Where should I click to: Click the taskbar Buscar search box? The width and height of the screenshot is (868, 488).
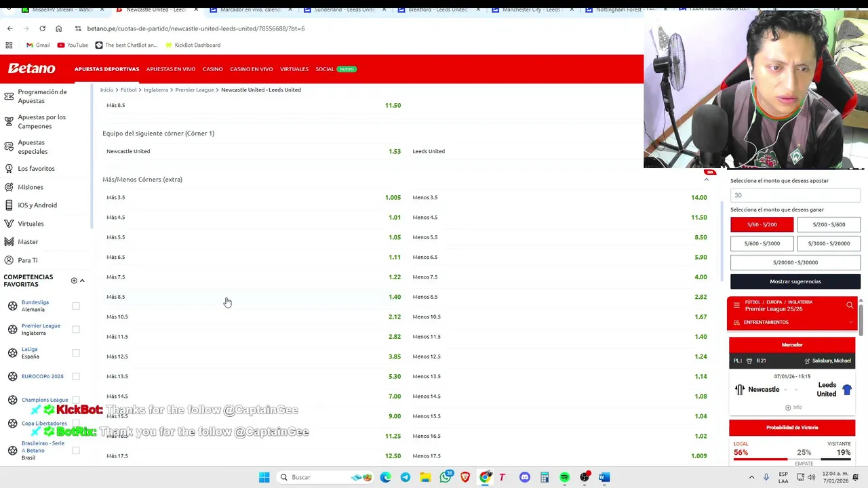(325, 477)
